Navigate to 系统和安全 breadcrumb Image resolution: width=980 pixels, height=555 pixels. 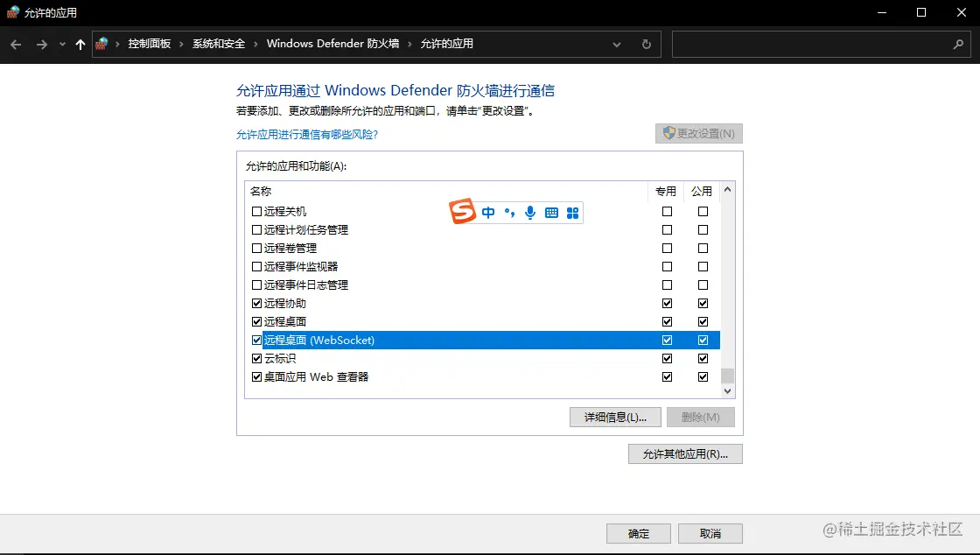(x=219, y=44)
